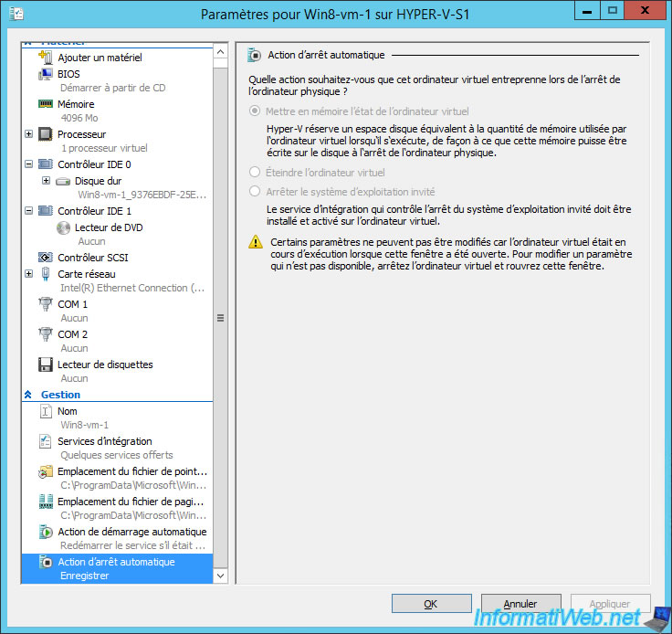The image size is (672, 634).
Task: Click the Contrôleur IDE 1 icon
Action: [x=46, y=211]
